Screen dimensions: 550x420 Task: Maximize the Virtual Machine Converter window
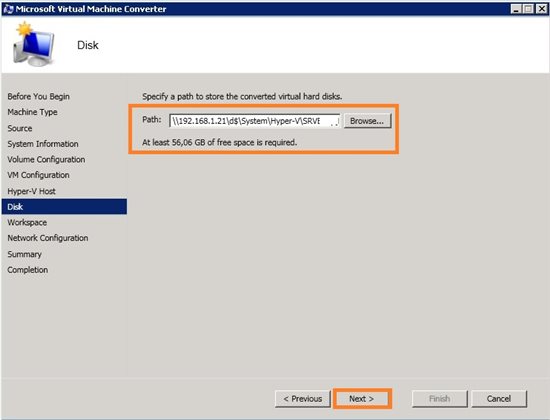pyautogui.click(x=528, y=9)
